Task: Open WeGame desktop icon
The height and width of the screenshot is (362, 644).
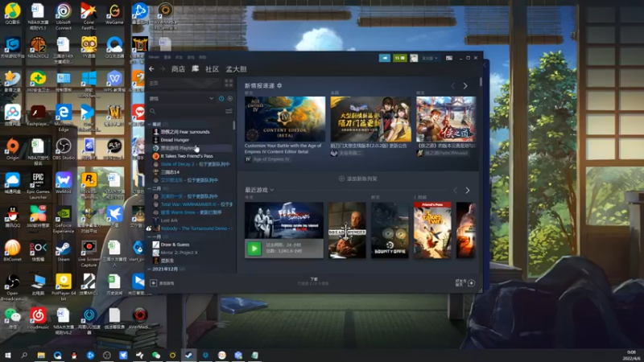Action: coord(114,14)
